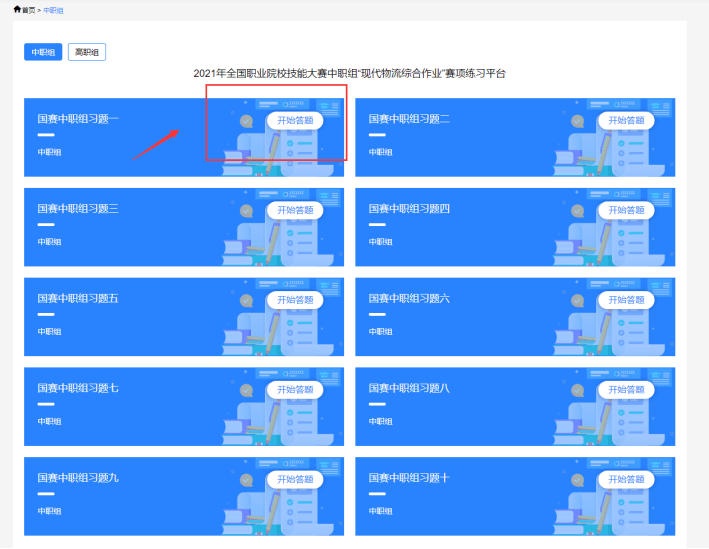Click 中职组 label under 习题五
The height and width of the screenshot is (549, 709).
tap(49, 332)
